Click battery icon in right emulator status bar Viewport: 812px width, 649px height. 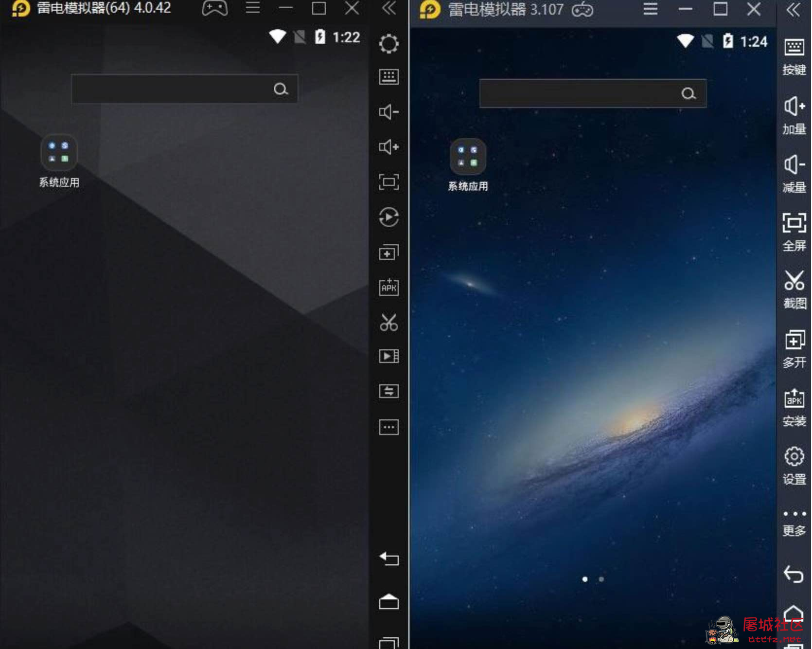(x=728, y=41)
